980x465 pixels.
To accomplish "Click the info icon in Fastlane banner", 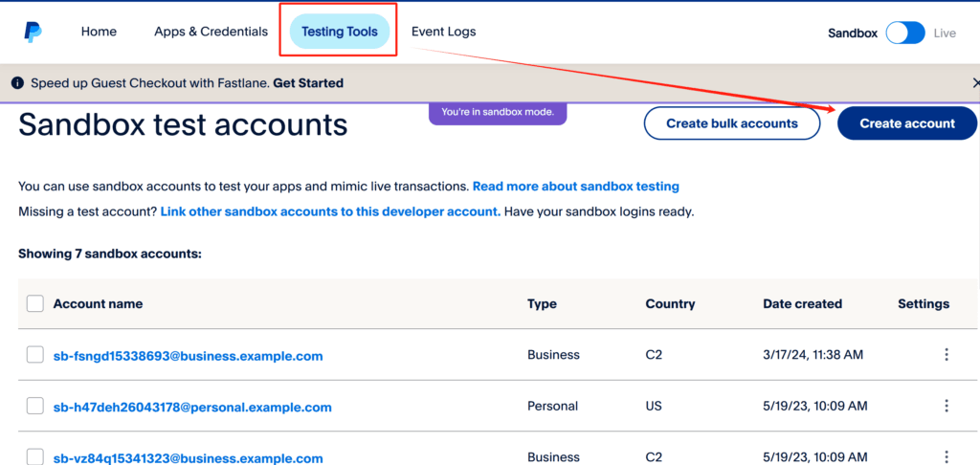I will [x=17, y=83].
